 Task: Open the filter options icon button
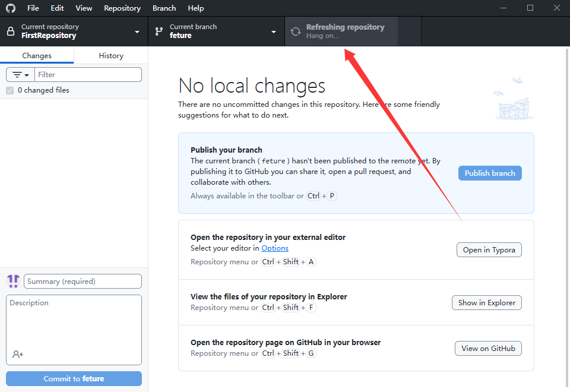click(20, 75)
